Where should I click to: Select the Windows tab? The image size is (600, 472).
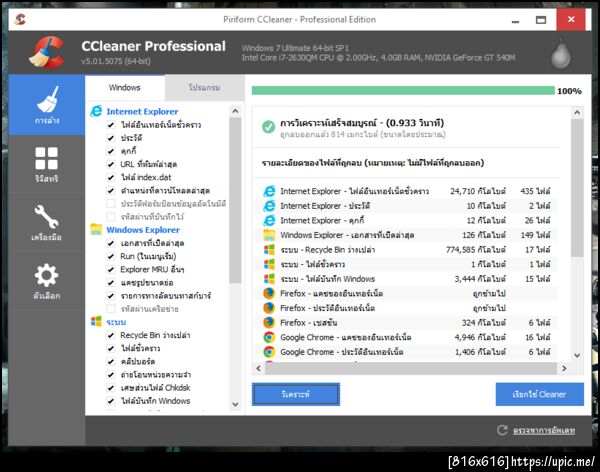tap(125, 88)
